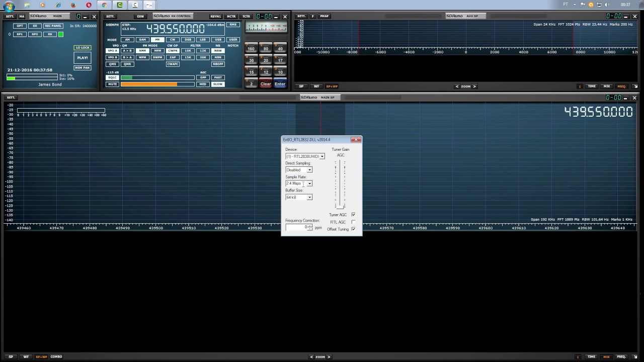This screenshot has height=362, width=644.
Task: Toggle the Offset Tuning checkbox
Action: point(353,229)
